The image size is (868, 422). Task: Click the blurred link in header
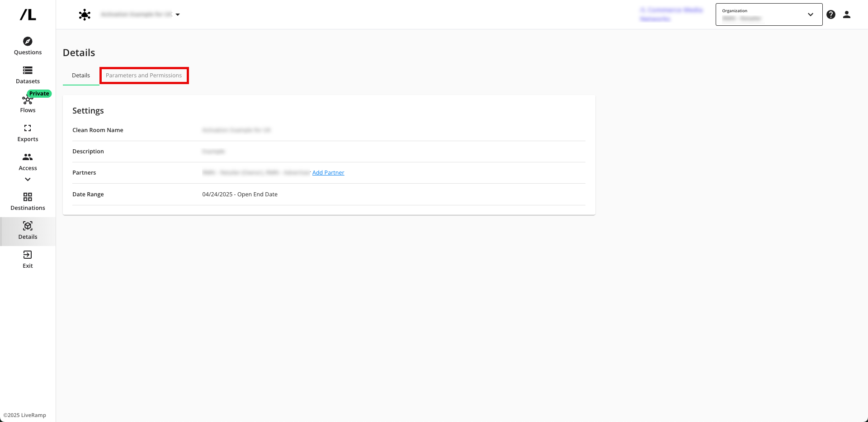pyautogui.click(x=671, y=14)
